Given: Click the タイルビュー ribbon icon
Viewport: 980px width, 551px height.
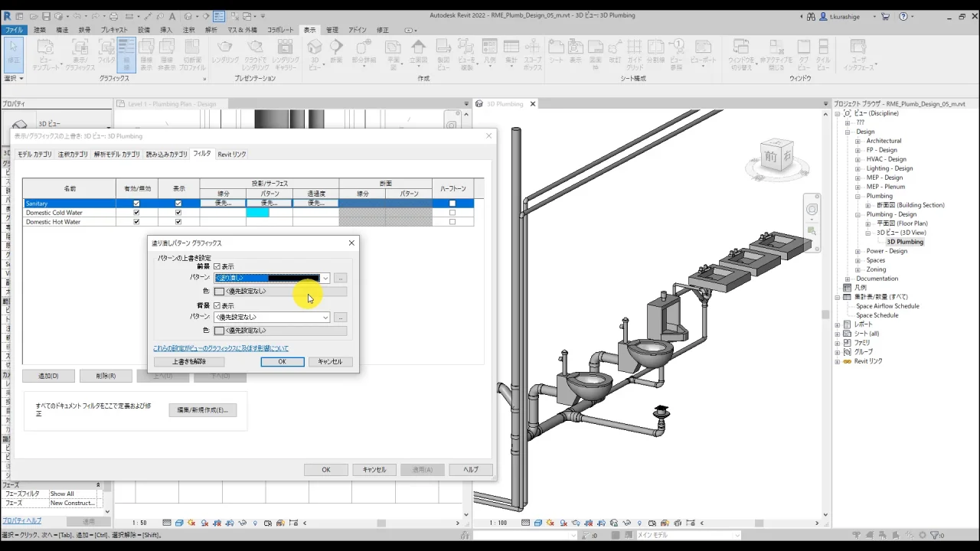Looking at the screenshot, I should click(823, 54).
